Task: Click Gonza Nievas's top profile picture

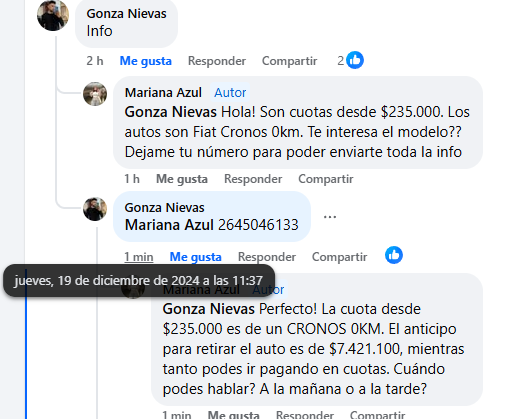Action: [x=53, y=15]
